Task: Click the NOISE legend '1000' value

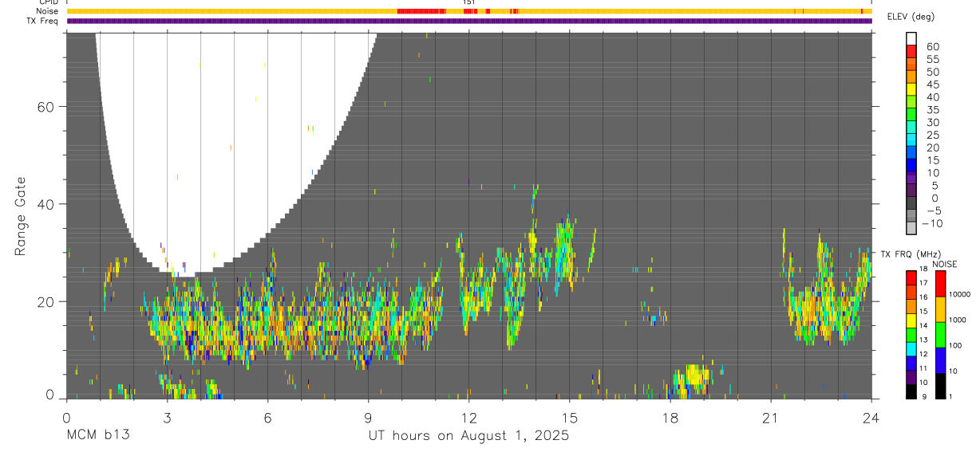Action: pyautogui.click(x=958, y=320)
